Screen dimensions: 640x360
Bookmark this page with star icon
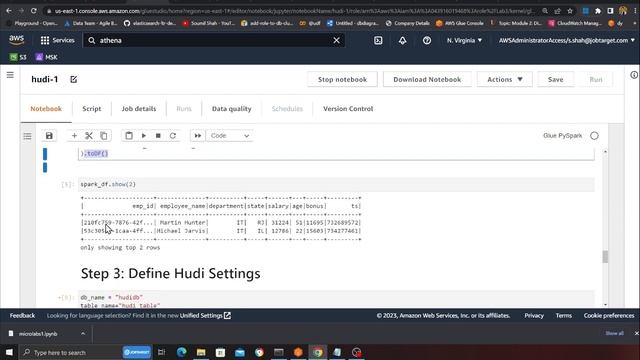[570, 11]
